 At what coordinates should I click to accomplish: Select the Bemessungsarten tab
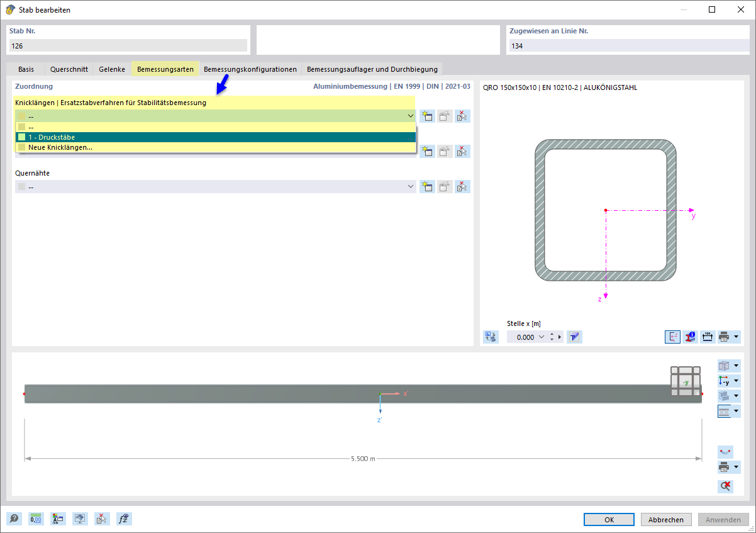click(165, 69)
